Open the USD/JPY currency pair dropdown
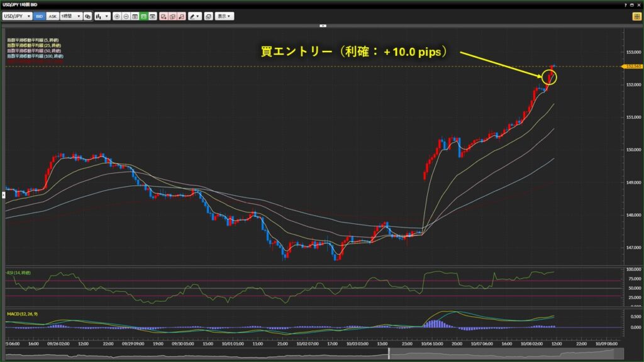 tap(18, 16)
